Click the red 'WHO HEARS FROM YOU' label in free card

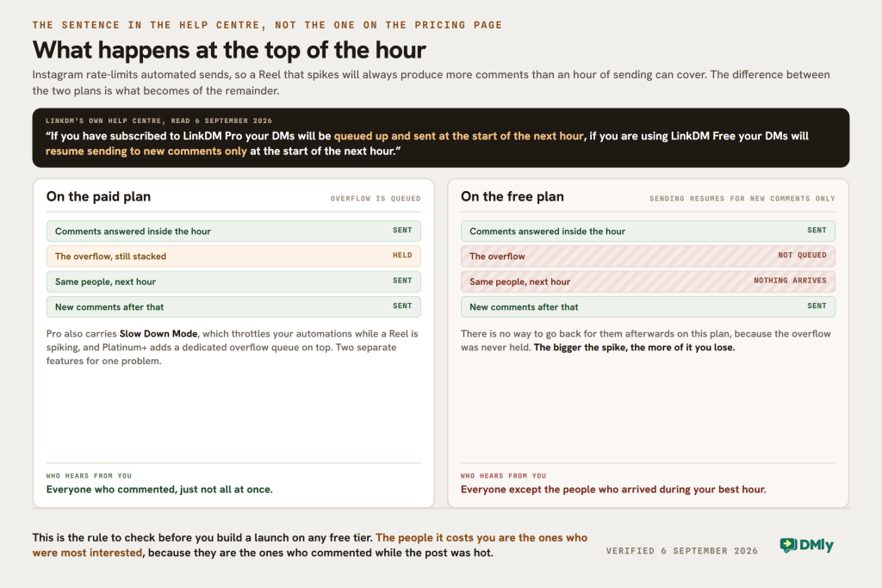[503, 475]
